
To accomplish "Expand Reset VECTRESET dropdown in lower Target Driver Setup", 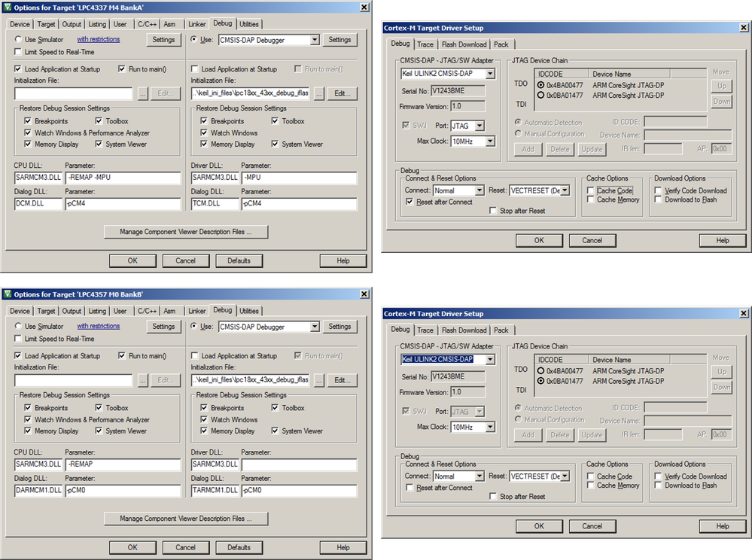I will 565,476.
